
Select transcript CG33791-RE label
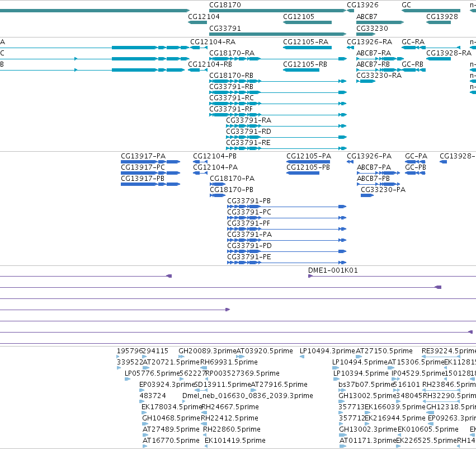248,143
